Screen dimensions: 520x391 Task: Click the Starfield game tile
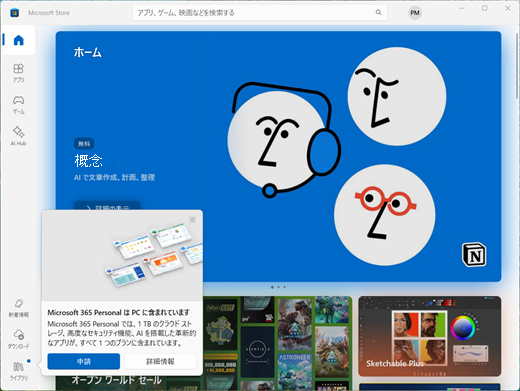pos(257,352)
